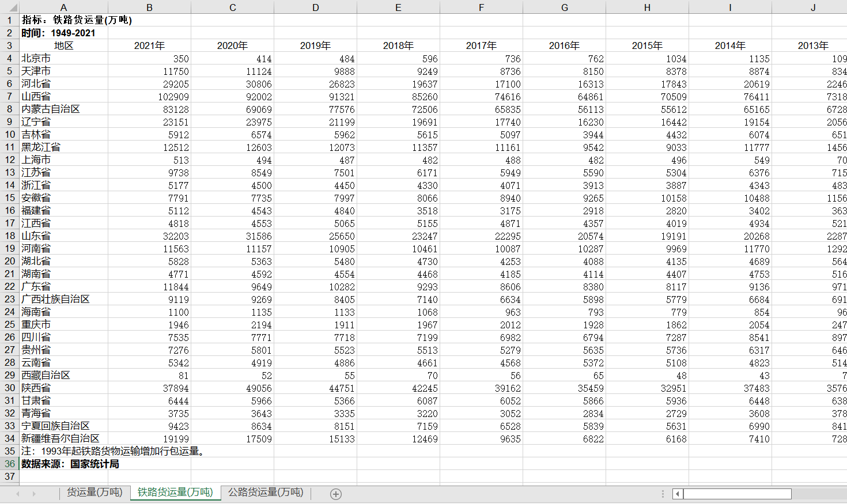Click the '2021年' header cell

tap(149, 46)
